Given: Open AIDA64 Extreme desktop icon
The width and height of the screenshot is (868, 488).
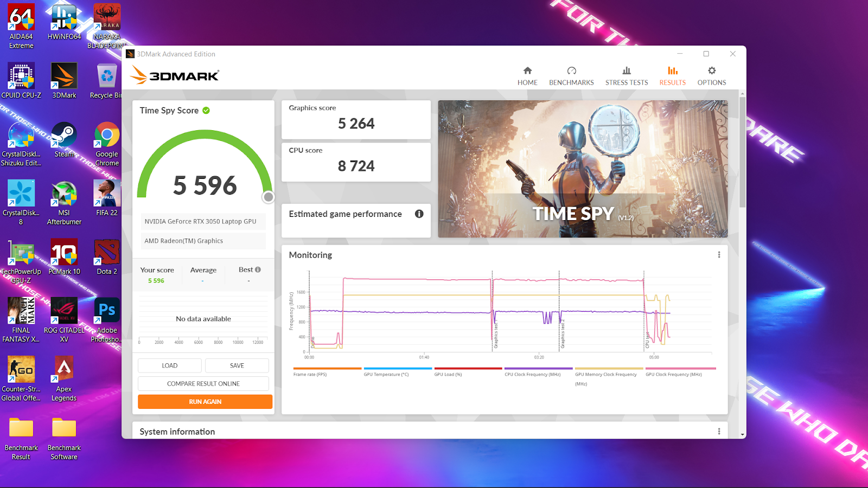Looking at the screenshot, I should click(x=21, y=26).
